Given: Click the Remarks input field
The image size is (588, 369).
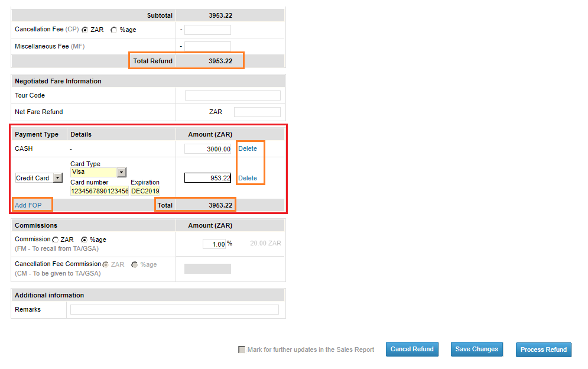Looking at the screenshot, I should [x=174, y=309].
